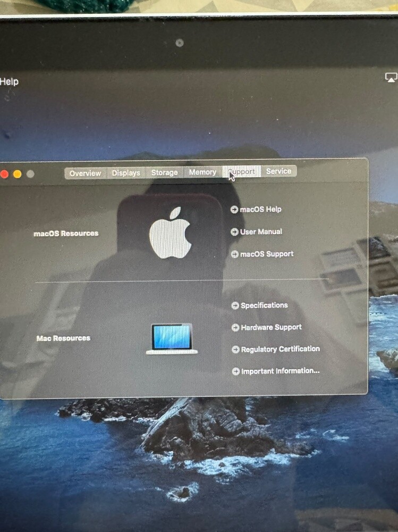Open the Important Information link
The height and width of the screenshot is (532, 398).
click(x=281, y=371)
